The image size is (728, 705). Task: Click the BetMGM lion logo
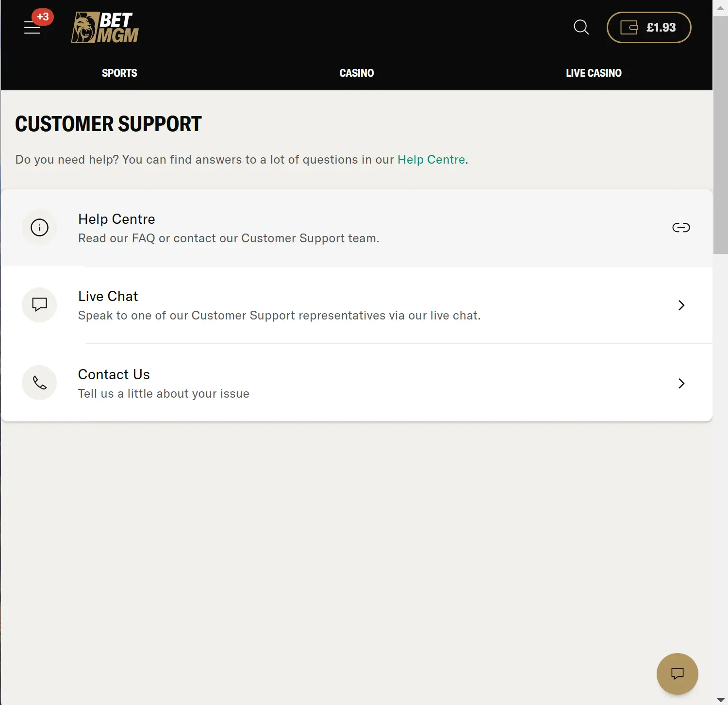click(105, 28)
